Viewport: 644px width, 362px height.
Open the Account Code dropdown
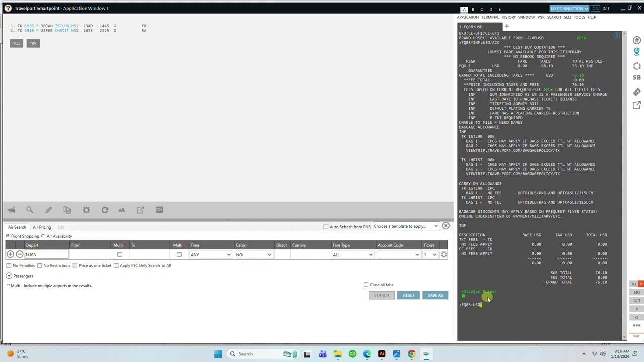pos(398,255)
